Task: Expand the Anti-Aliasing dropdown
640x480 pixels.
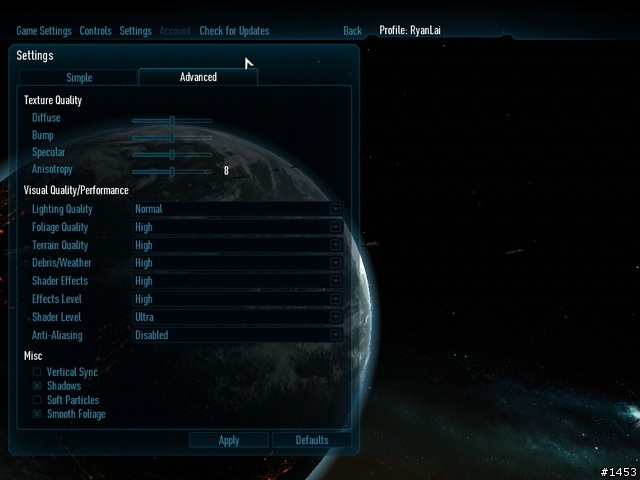Action: (x=238, y=335)
